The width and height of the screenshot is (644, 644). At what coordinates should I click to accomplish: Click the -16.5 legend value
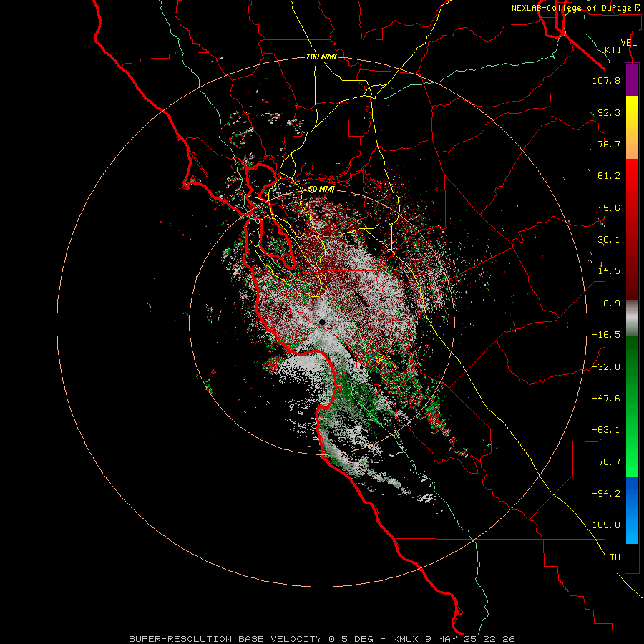(x=606, y=335)
